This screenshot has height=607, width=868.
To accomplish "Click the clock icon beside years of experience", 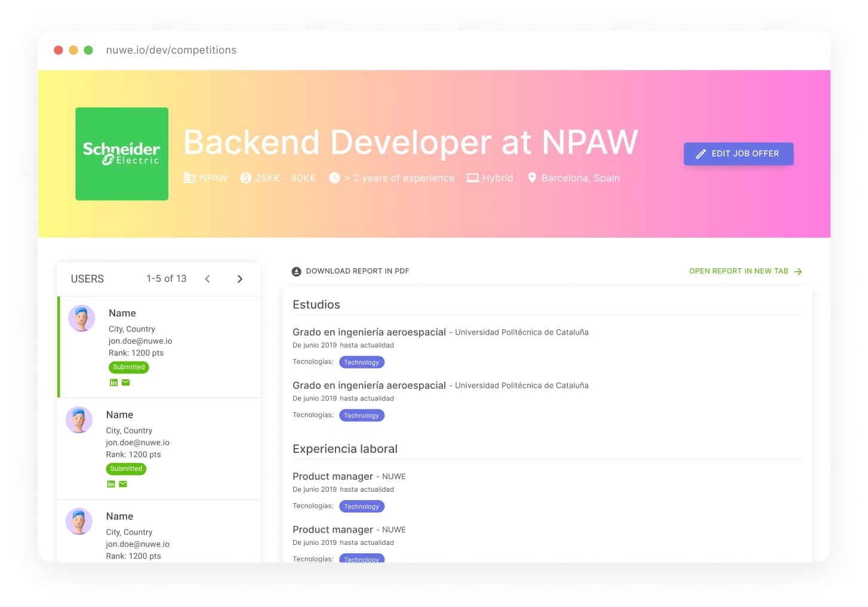I will (334, 177).
